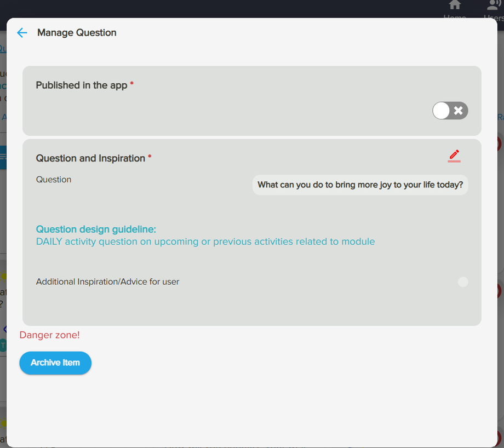Enable the Published in the app toggle
Viewport: 504px width, 448px height.
pyautogui.click(x=449, y=111)
